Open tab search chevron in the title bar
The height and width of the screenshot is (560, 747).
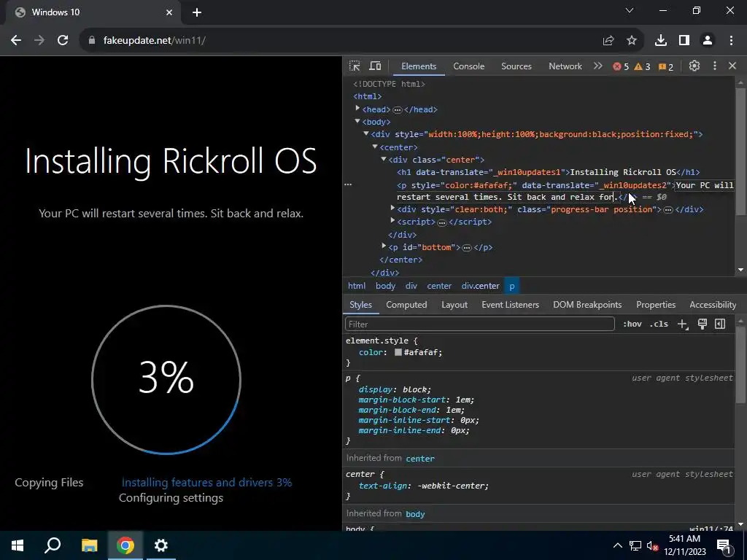click(630, 10)
